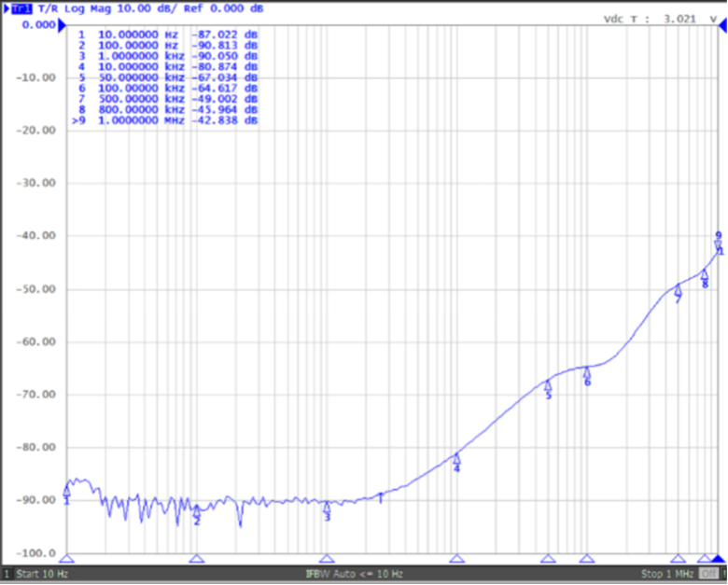The width and height of the screenshot is (728, 585).
Task: Click marker 3 on the trace curve
Action: [327, 508]
